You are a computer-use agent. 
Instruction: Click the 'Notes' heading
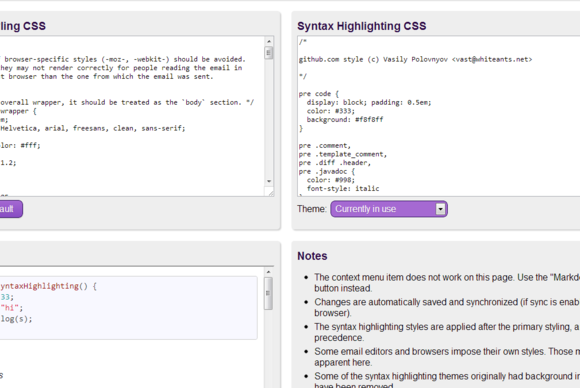coord(312,256)
